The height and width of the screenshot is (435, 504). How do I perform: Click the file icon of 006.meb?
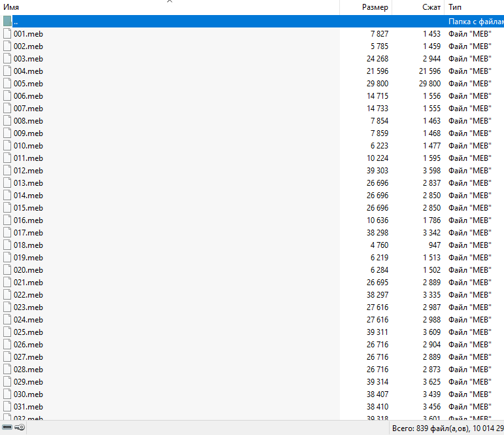(7, 96)
